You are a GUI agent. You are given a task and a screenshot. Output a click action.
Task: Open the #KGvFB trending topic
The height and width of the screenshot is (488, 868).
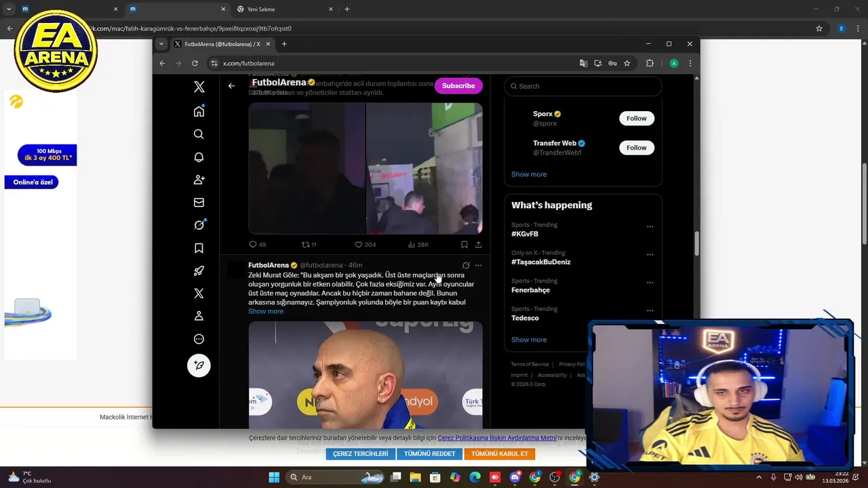525,234
